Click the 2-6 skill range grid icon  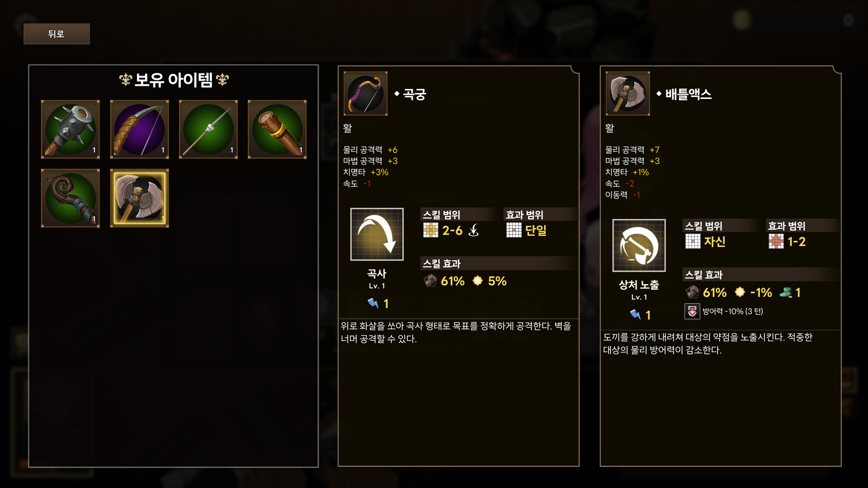click(x=430, y=230)
